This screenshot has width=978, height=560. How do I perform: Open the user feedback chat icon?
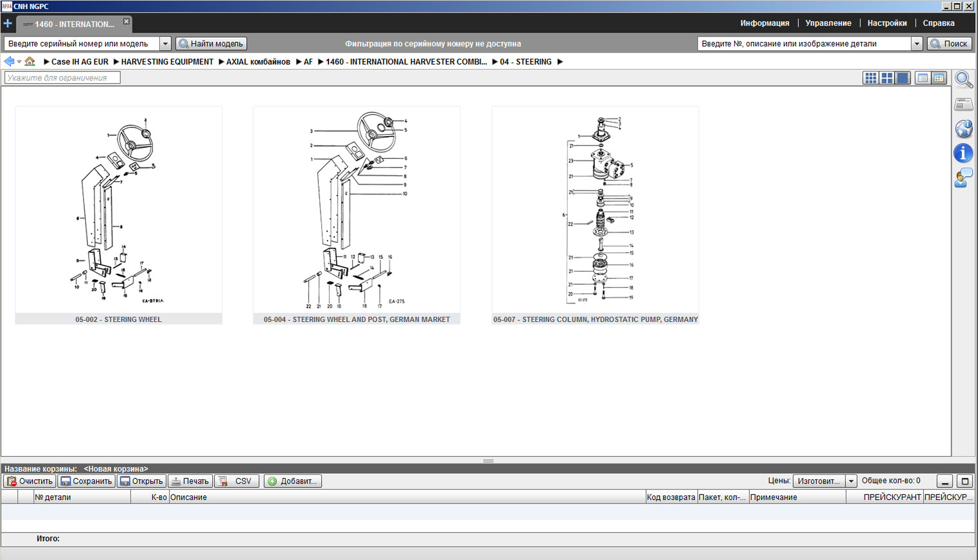pos(963,178)
